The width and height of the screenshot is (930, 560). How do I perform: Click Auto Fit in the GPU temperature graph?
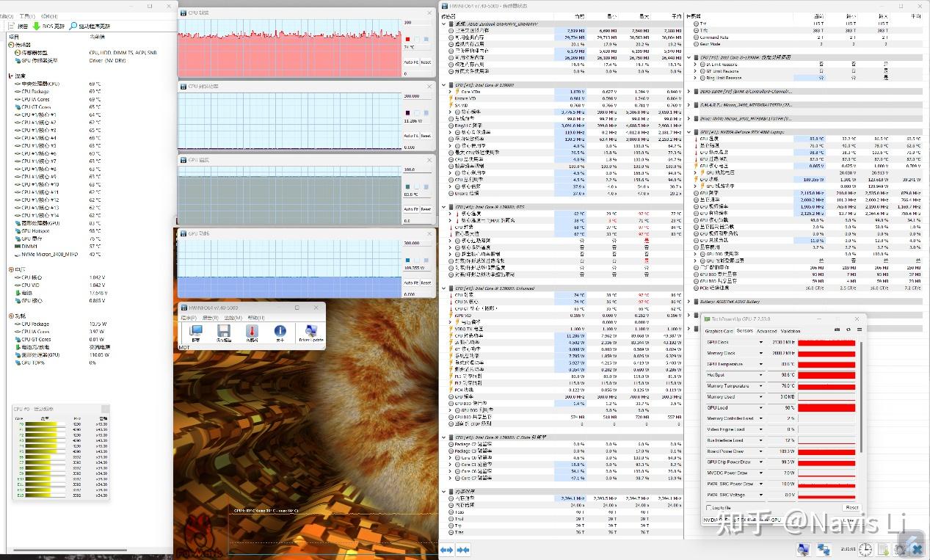pyautogui.click(x=411, y=209)
